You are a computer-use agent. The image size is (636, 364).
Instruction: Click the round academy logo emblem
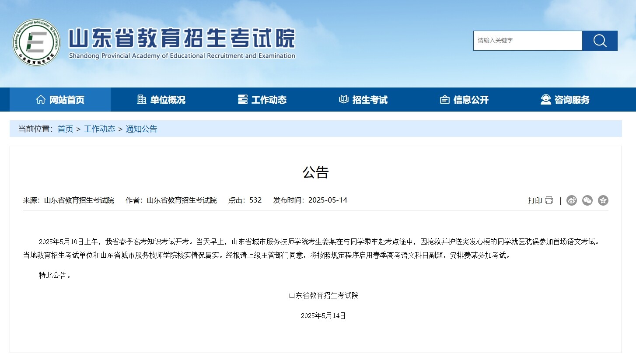pos(37,42)
